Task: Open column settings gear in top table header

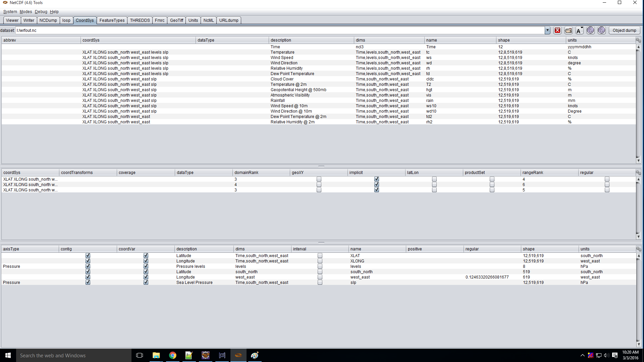Action: click(638, 40)
